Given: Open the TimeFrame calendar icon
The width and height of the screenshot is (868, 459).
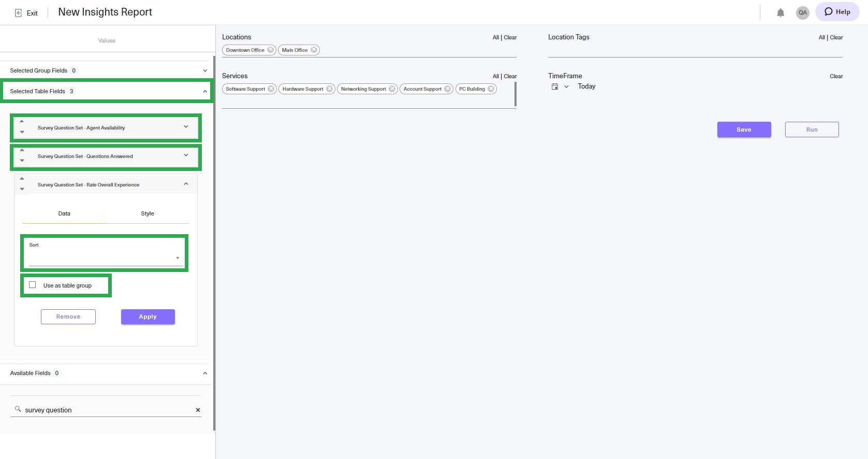Looking at the screenshot, I should [x=555, y=87].
